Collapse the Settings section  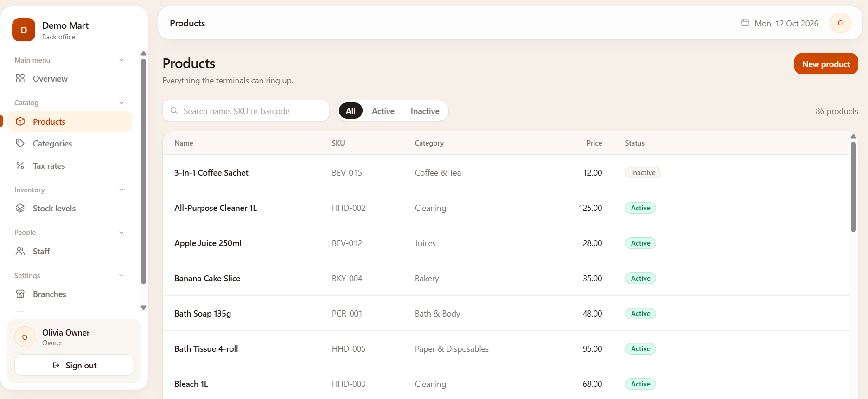(121, 275)
